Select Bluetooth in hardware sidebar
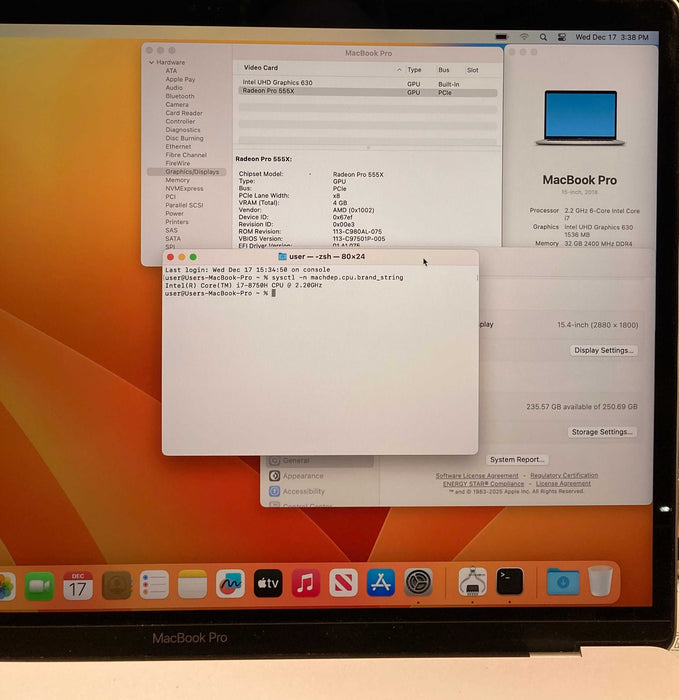The image size is (679, 700). pyautogui.click(x=180, y=96)
